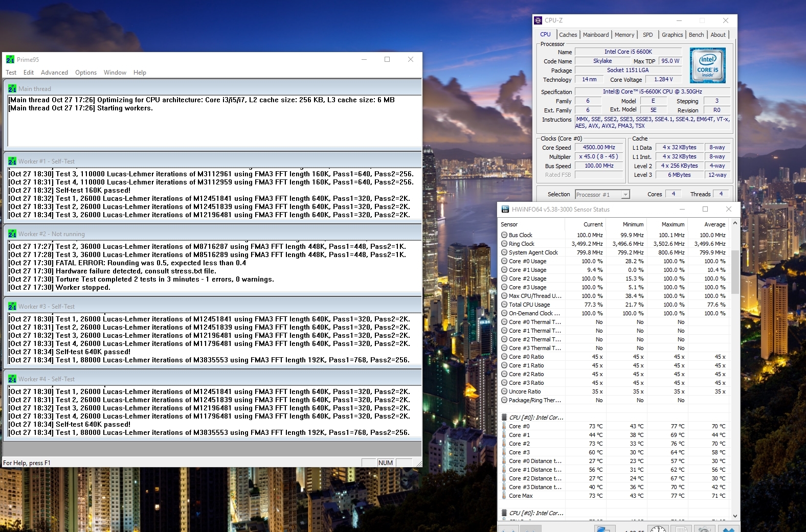Viewport: 806px width, 532px height.
Task: Click the HWiNFO settings gear button
Action: (x=704, y=529)
